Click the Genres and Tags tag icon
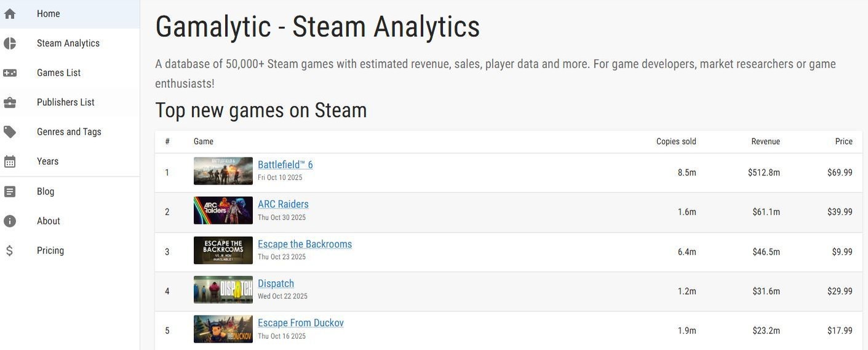868x350 pixels. tap(10, 132)
